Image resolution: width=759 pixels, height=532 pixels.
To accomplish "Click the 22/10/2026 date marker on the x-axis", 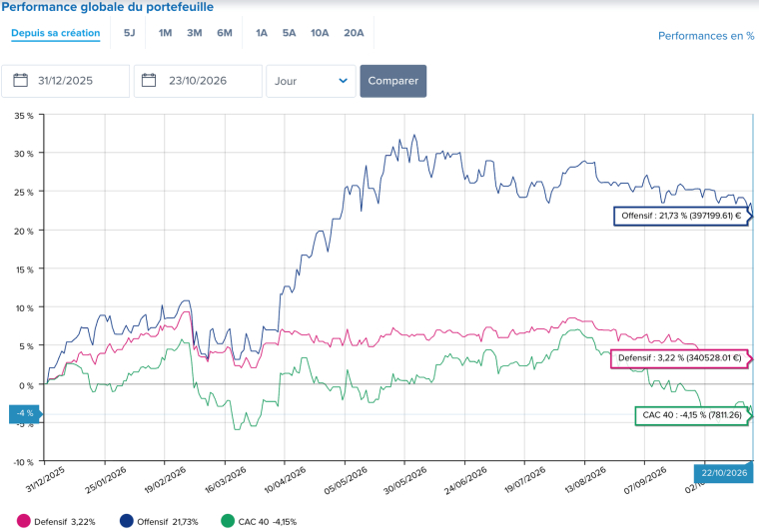I will (x=724, y=473).
